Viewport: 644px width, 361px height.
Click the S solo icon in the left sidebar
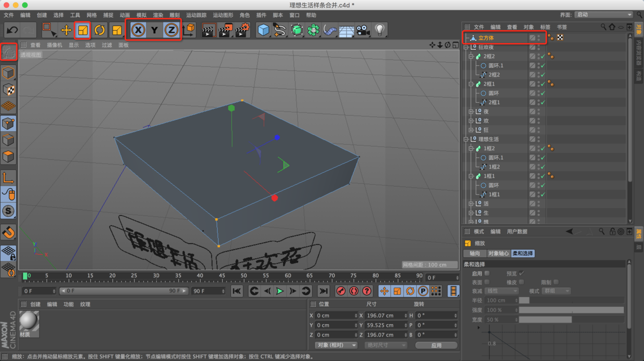click(8, 211)
